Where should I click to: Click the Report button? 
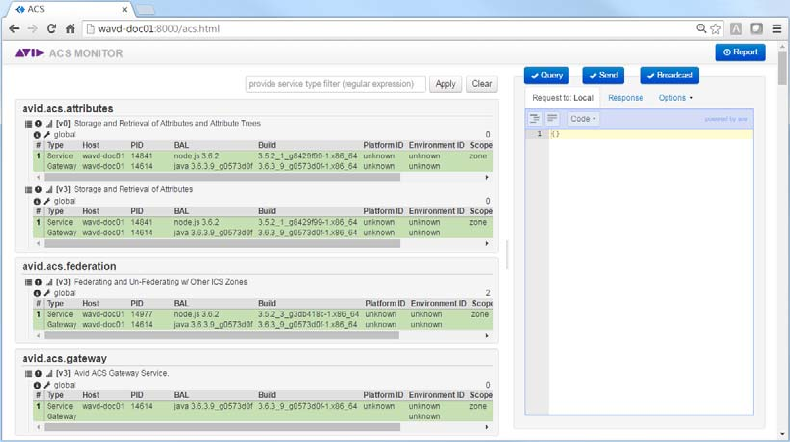(740, 52)
